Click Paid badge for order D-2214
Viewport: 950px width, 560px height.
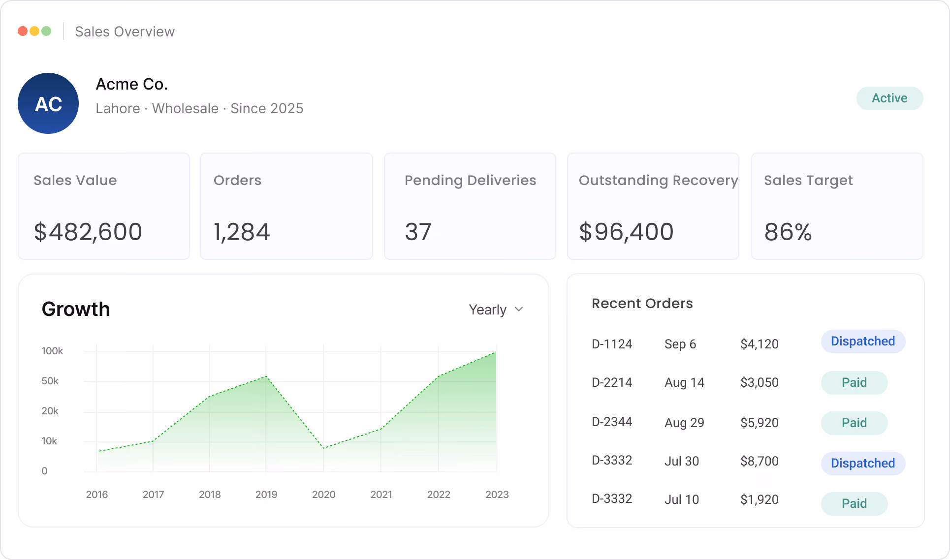click(854, 383)
